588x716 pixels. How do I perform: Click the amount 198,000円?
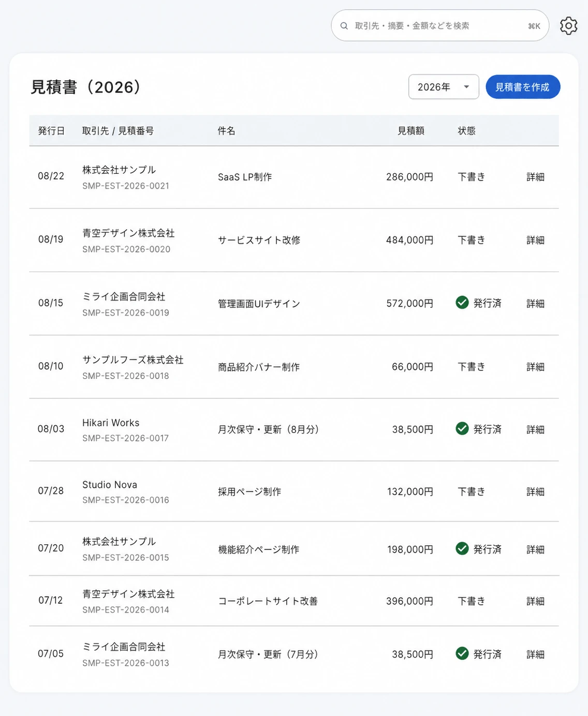point(410,549)
